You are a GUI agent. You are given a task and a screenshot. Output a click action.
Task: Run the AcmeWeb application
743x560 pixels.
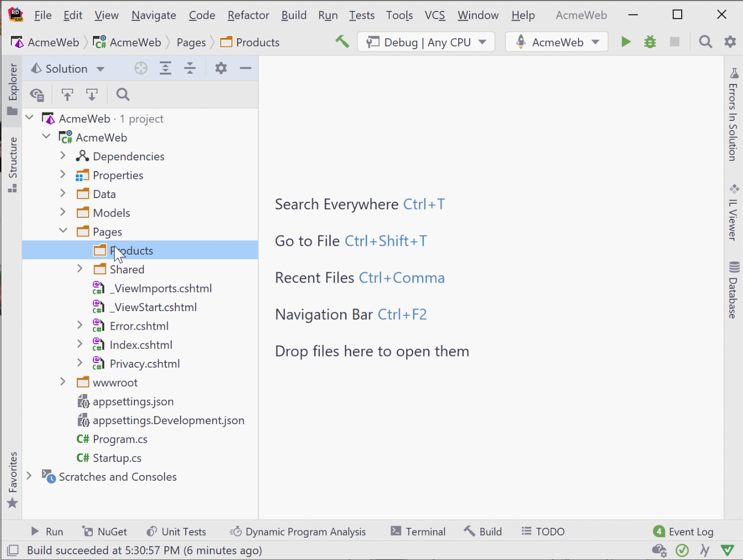[626, 41]
